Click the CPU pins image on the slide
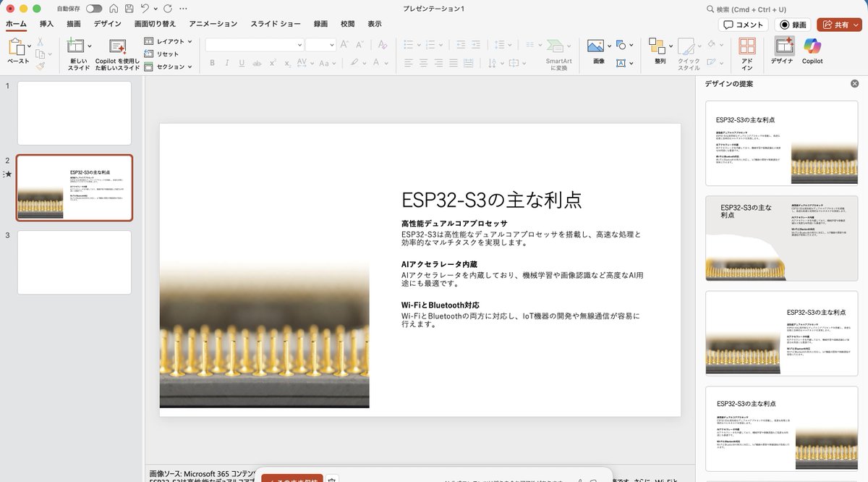868x482 pixels. [x=264, y=333]
